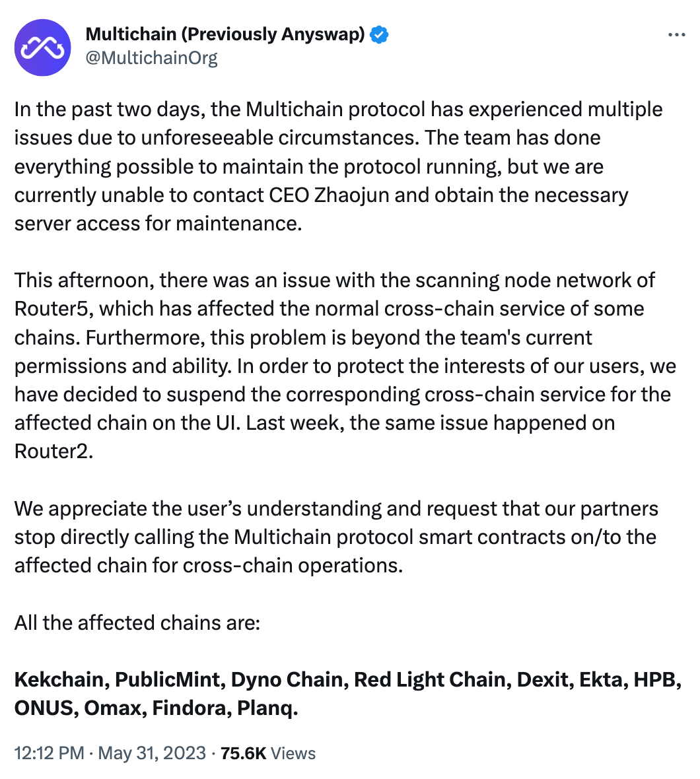Select the paragraph mentioning CEO Zhaojun
Image resolution: width=700 pixels, height=779 pixels.
coord(338,166)
